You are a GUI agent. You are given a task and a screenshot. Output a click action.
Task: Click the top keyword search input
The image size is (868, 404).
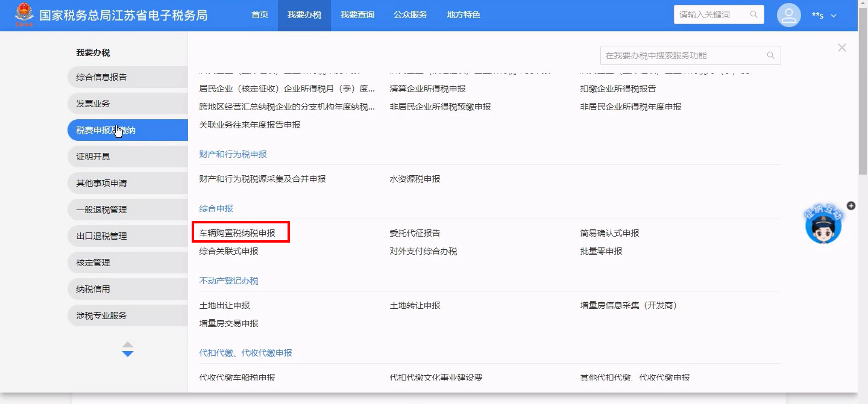click(712, 14)
